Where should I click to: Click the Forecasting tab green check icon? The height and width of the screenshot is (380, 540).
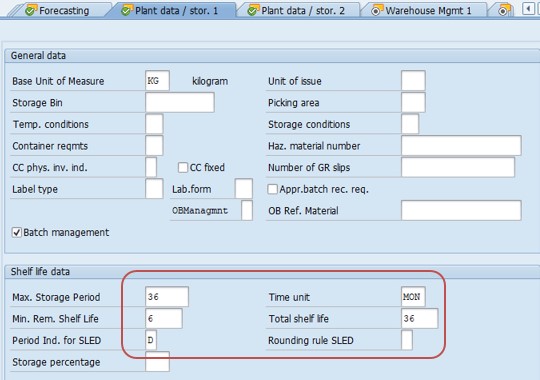[31, 10]
